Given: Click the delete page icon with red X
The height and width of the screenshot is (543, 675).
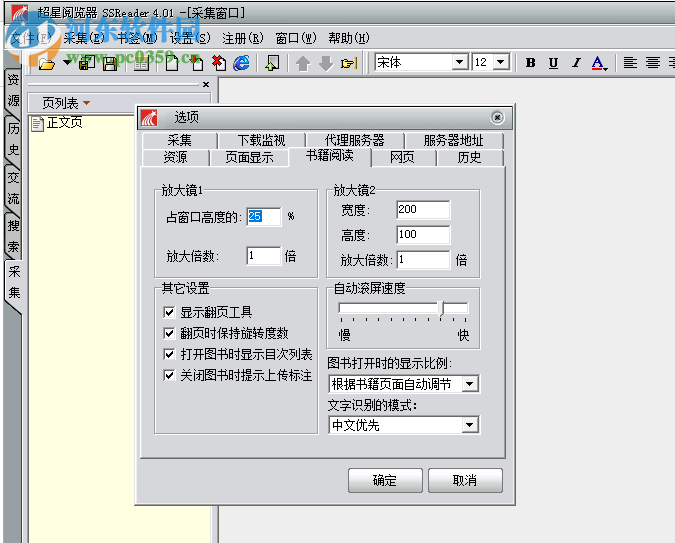Looking at the screenshot, I should tap(219, 63).
